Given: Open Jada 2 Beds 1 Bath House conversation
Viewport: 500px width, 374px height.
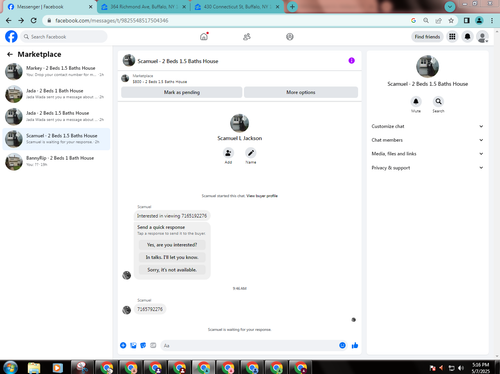Looking at the screenshot, I should click(56, 94).
